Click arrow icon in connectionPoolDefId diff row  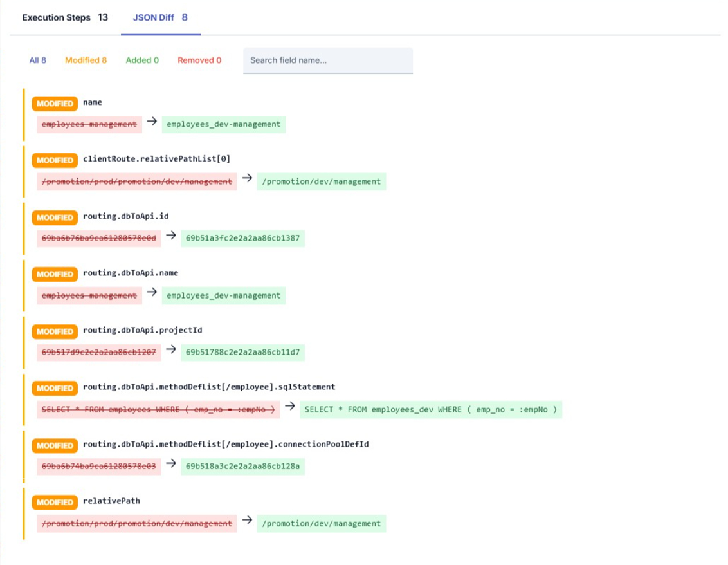click(171, 463)
